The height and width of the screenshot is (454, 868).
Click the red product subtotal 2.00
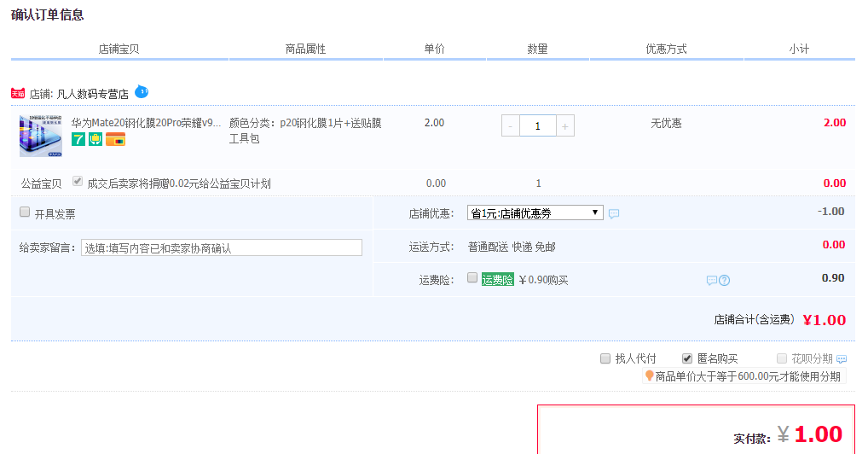[835, 123]
